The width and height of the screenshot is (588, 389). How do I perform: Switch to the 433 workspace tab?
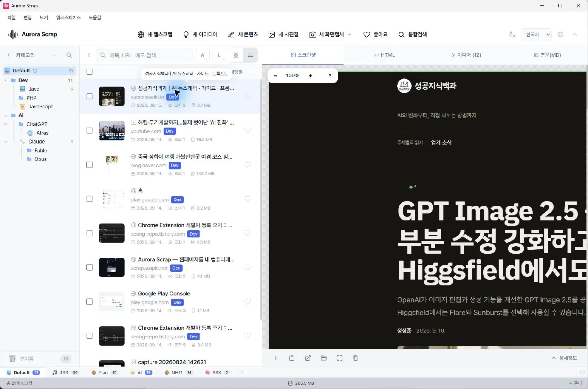pyautogui.click(x=65, y=373)
